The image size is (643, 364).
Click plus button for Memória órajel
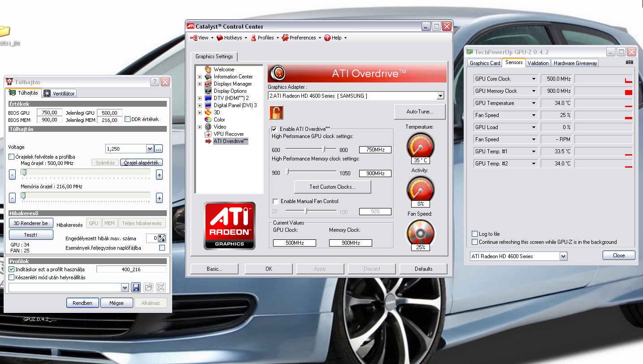point(159,198)
